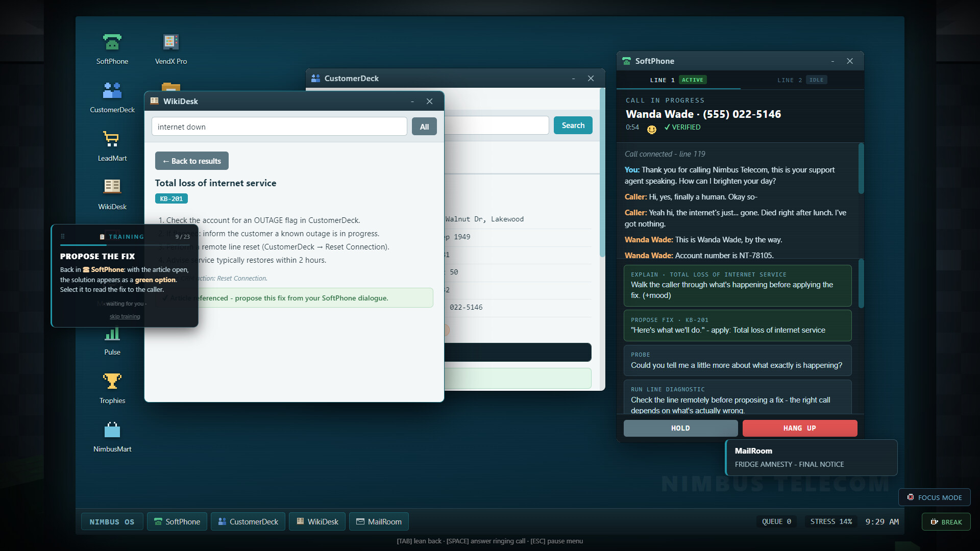980x551 pixels.
Task: Open the SoftPhone desktop icon
Action: point(112,49)
